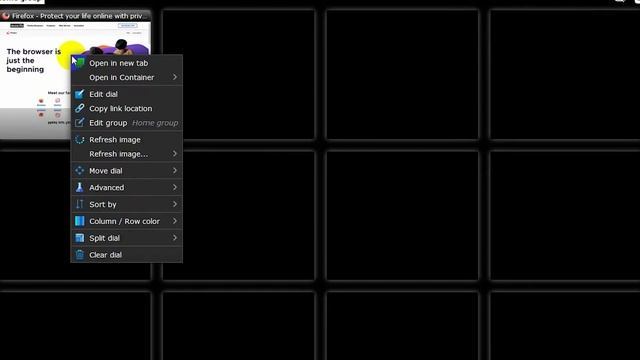The width and height of the screenshot is (640, 360).
Task: Expand the Refresh image... submenu arrow
Action: [x=175, y=154]
